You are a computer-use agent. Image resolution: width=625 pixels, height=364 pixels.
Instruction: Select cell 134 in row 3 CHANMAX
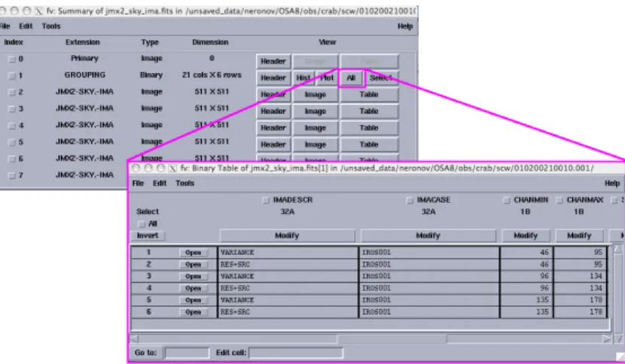click(x=581, y=277)
